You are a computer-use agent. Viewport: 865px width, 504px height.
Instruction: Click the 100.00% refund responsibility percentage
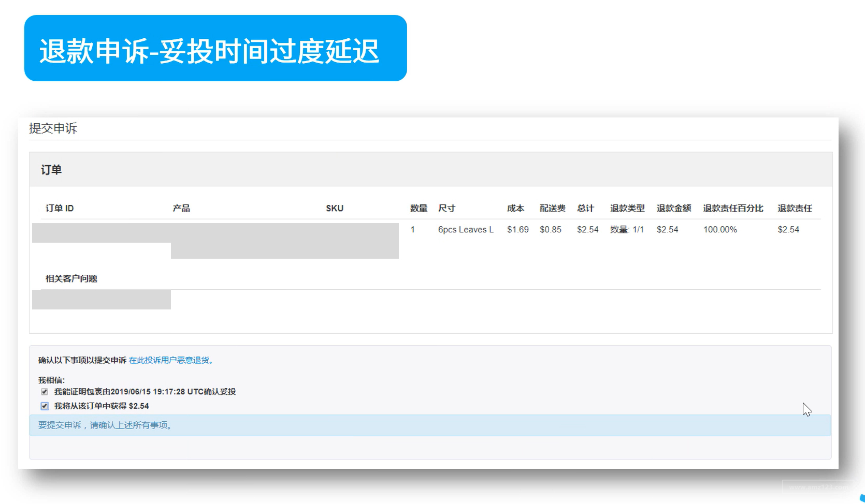click(x=720, y=229)
